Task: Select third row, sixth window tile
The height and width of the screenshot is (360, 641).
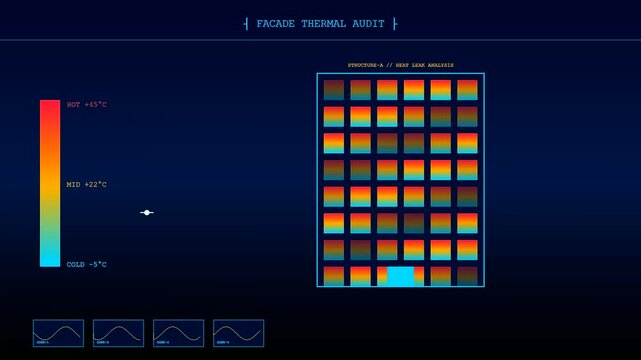Action: 467,143
